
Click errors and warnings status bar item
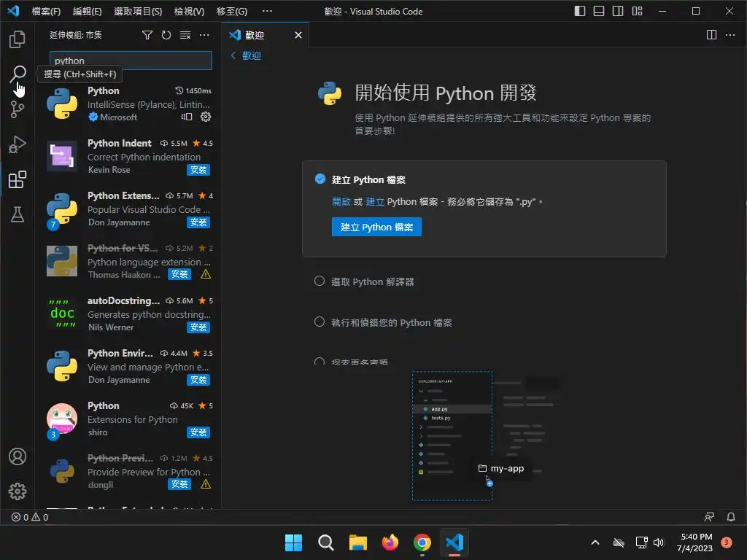(x=29, y=517)
